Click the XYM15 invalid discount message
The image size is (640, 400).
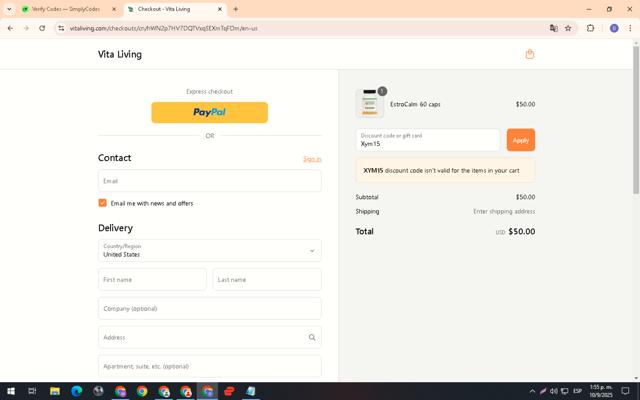coord(445,171)
